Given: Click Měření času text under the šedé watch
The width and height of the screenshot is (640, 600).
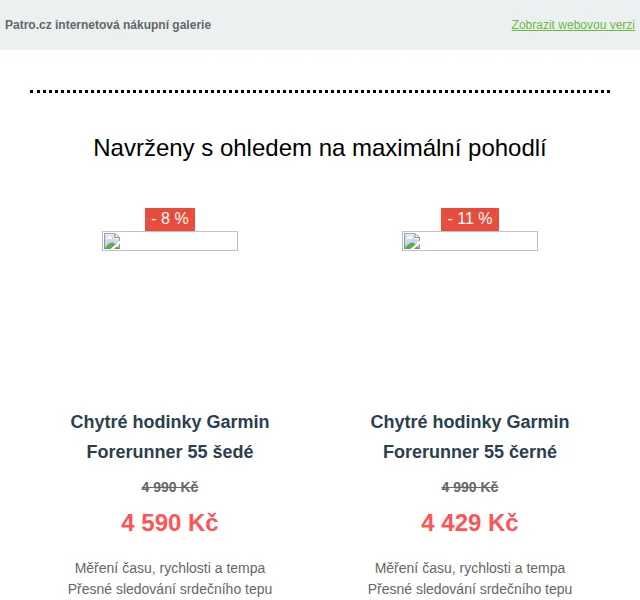Looking at the screenshot, I should 170,568.
